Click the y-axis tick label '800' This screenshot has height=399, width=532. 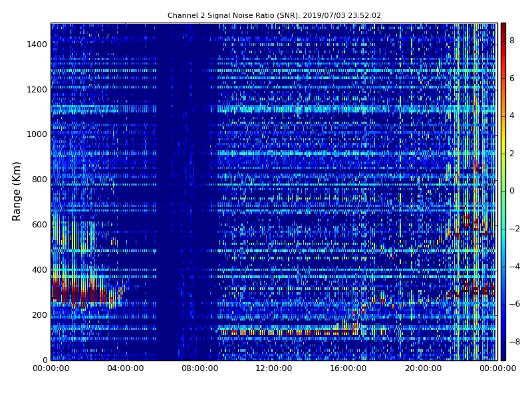[39, 180]
